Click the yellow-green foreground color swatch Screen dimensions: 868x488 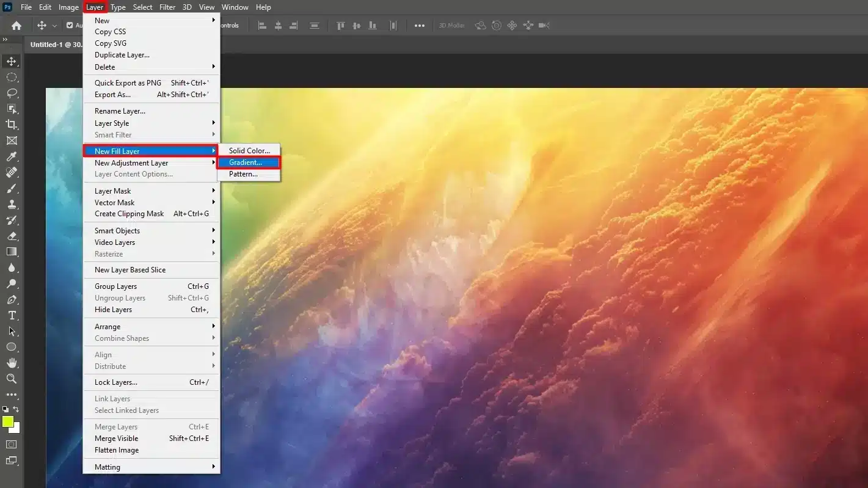coord(7,421)
